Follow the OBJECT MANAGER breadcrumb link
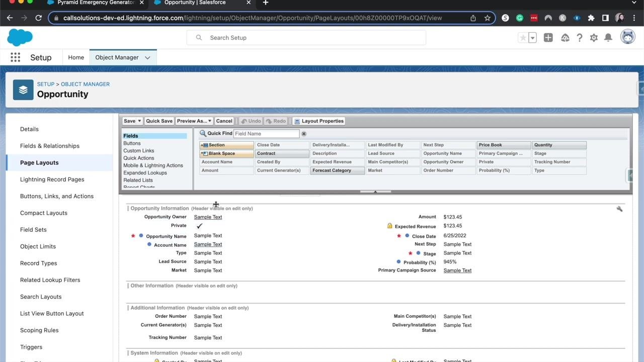The width and height of the screenshot is (644, 362). pyautogui.click(x=85, y=84)
